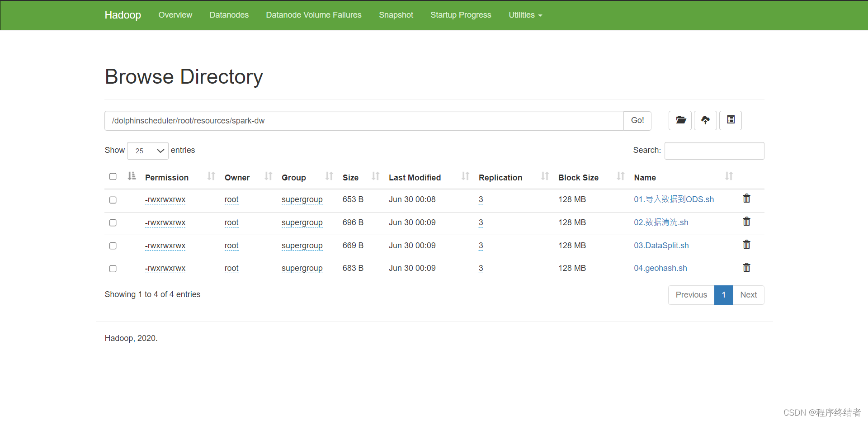Click supergroup in 03.DataSplit.sh row
Screen dimensions: 868x421
click(x=302, y=246)
